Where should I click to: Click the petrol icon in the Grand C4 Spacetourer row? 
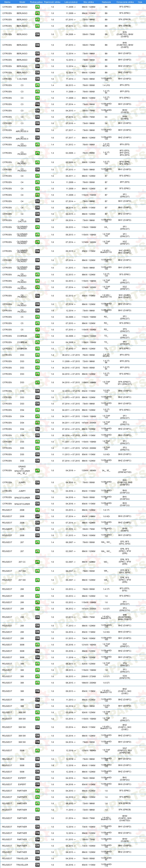coord(37,471)
